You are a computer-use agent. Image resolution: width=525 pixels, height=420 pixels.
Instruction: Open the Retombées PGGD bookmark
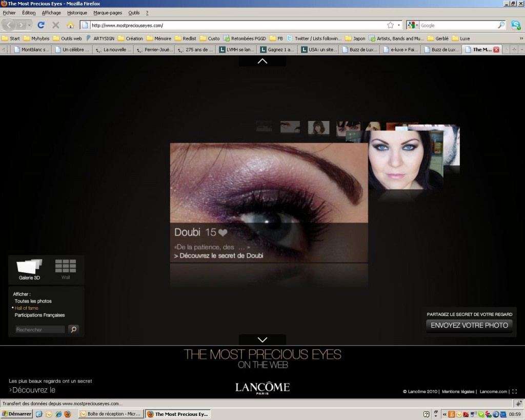(x=245, y=38)
